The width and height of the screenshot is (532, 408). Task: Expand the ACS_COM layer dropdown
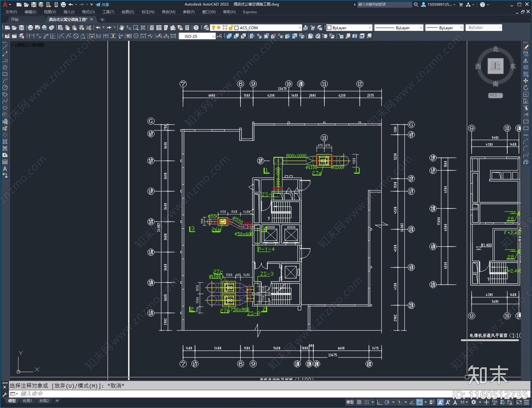pos(300,28)
